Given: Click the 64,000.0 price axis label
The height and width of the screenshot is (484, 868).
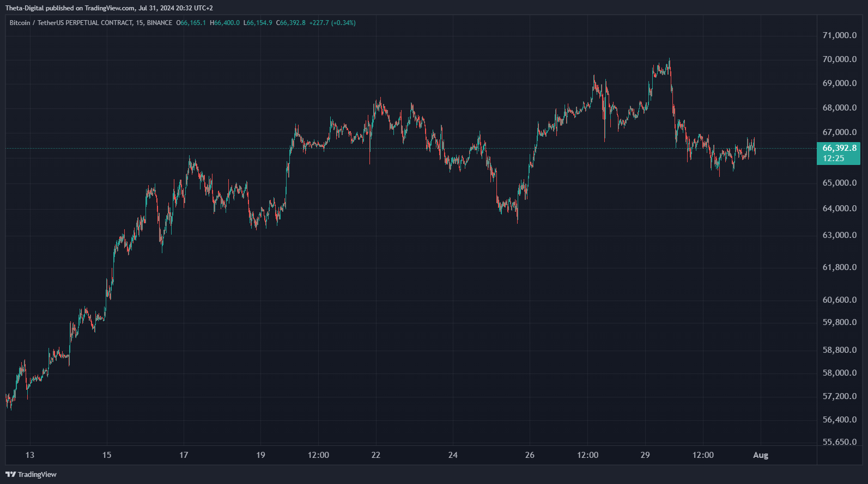Looking at the screenshot, I should pyautogui.click(x=840, y=209).
